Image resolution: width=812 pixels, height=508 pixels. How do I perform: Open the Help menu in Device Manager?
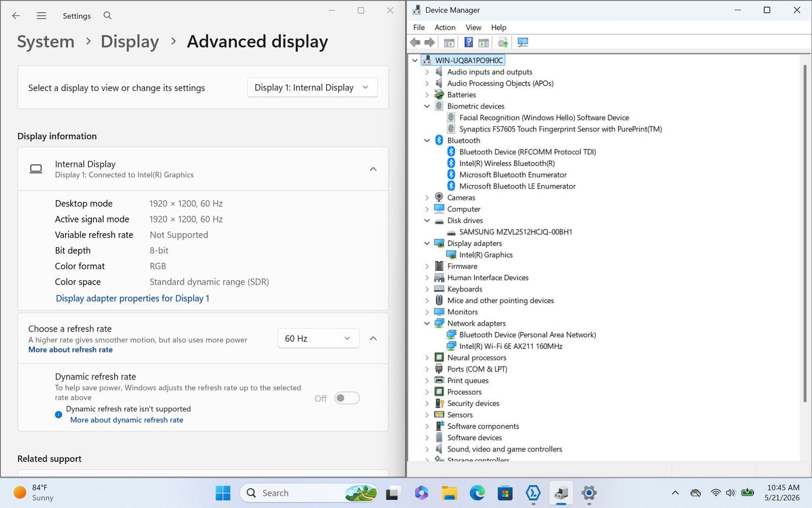[x=498, y=27]
